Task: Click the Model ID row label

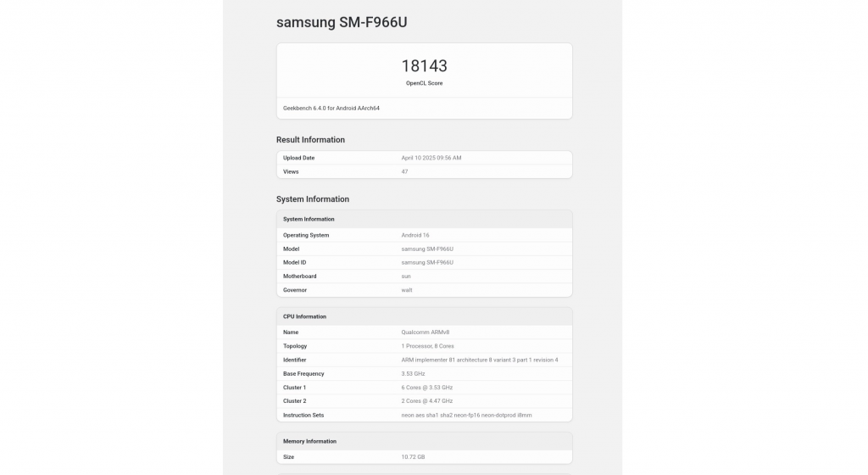Action: pyautogui.click(x=294, y=262)
